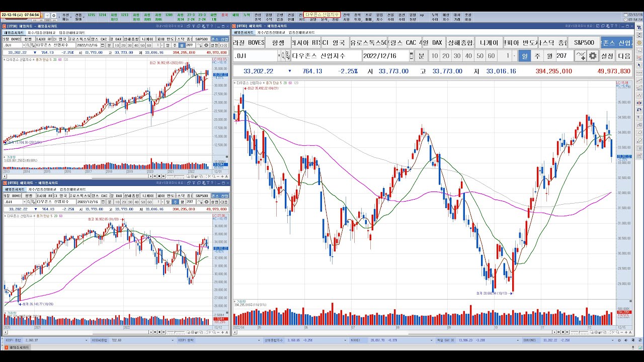Open settings gear in bottom-left chart window
This screenshot has height=362, width=644.
[x=207, y=202]
